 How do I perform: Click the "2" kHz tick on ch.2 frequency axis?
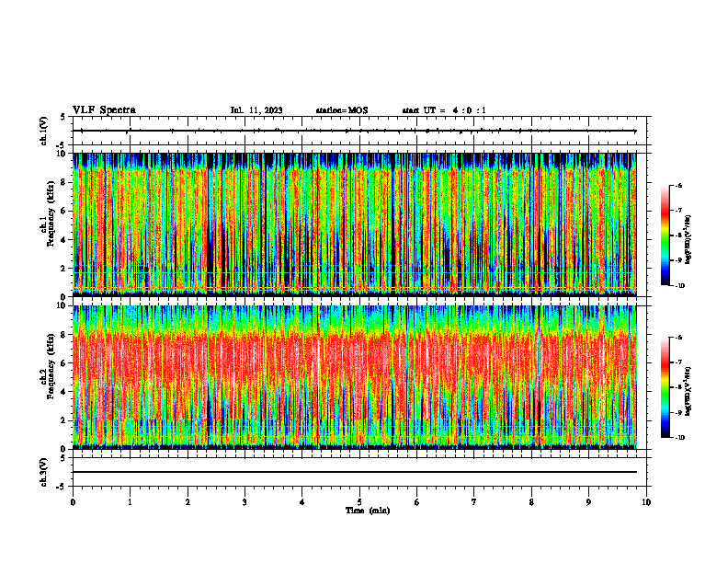pos(64,420)
